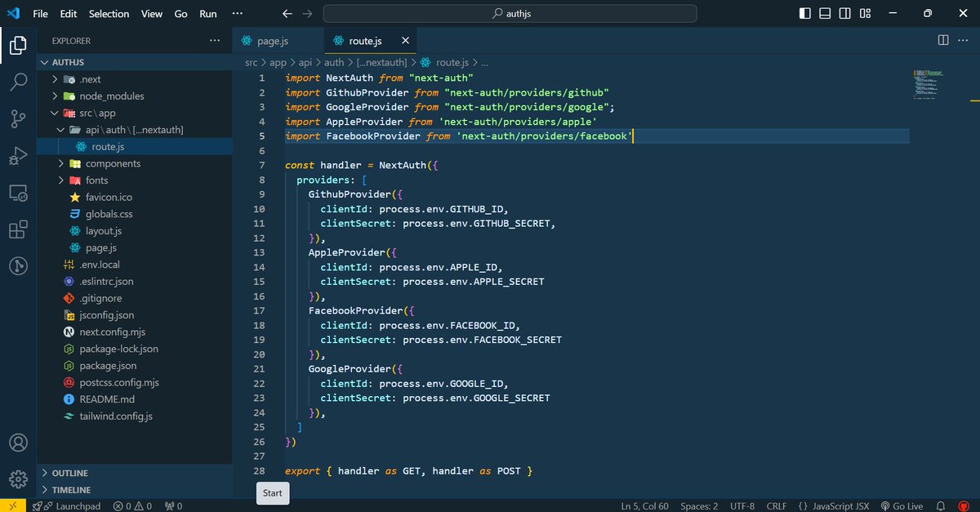This screenshot has width=980, height=512.
Task: Click the ports forwarded indicator showing 0
Action: click(174, 505)
